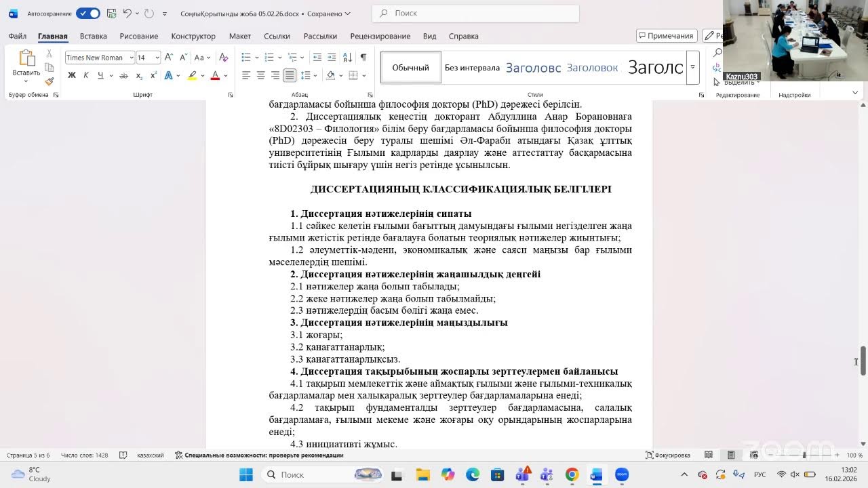The height and width of the screenshot is (488, 868).
Task: Open Read Mode view in status bar
Action: [709, 455]
